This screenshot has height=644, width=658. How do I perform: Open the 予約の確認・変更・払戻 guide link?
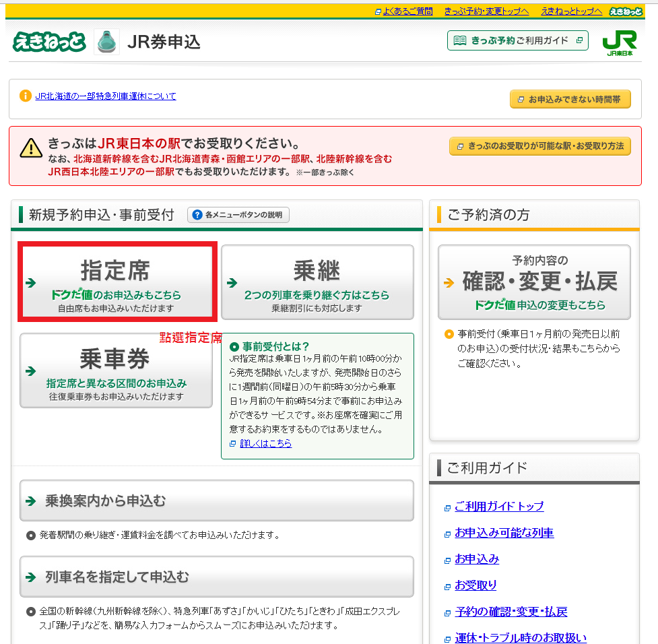[511, 612]
